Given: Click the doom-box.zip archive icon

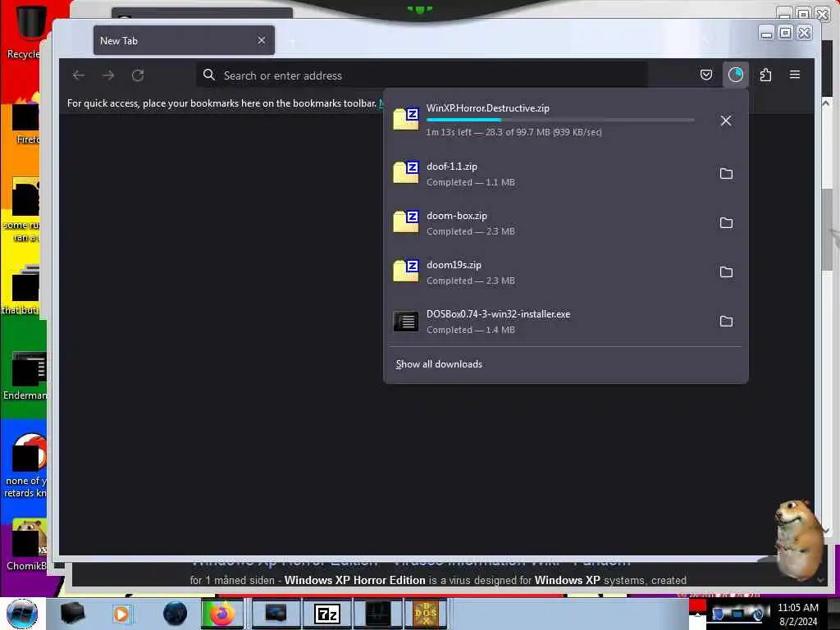Looking at the screenshot, I should (x=405, y=221).
